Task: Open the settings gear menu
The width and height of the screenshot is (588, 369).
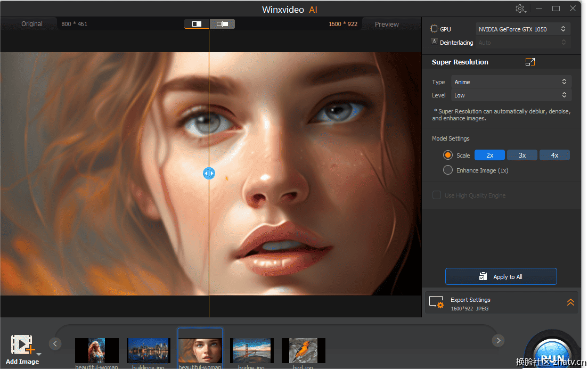Action: coord(520,9)
